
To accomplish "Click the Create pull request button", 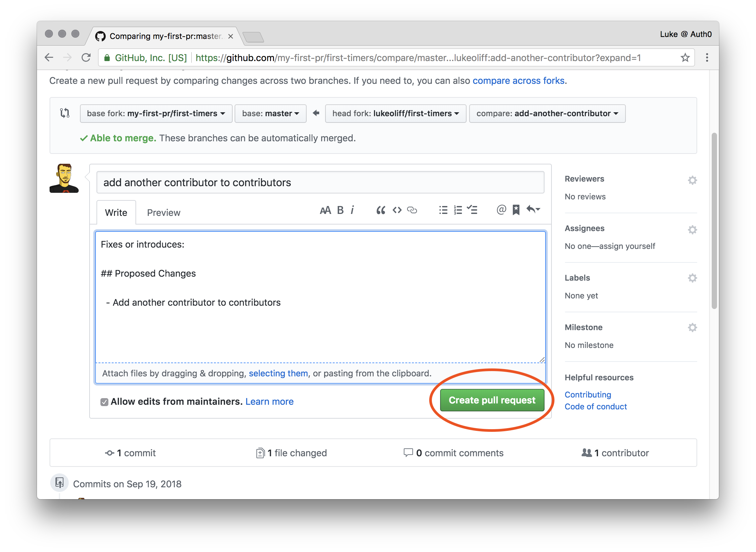I will (x=492, y=400).
